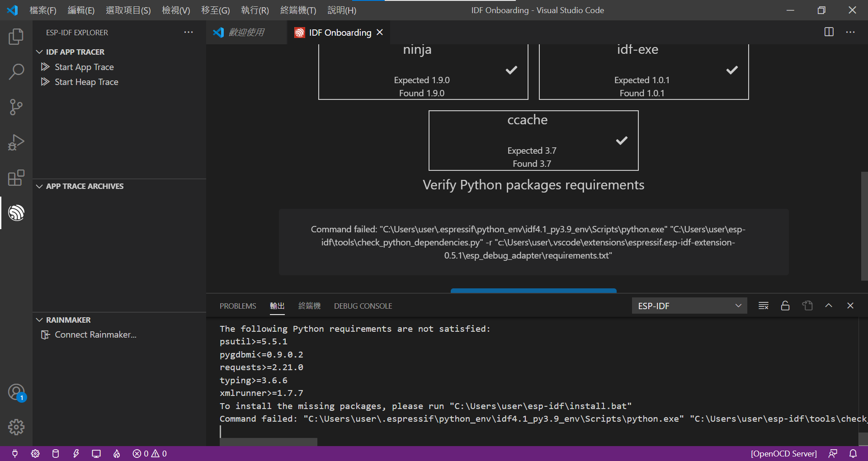
Task: Show errors and warnings count
Action: [x=150, y=453]
